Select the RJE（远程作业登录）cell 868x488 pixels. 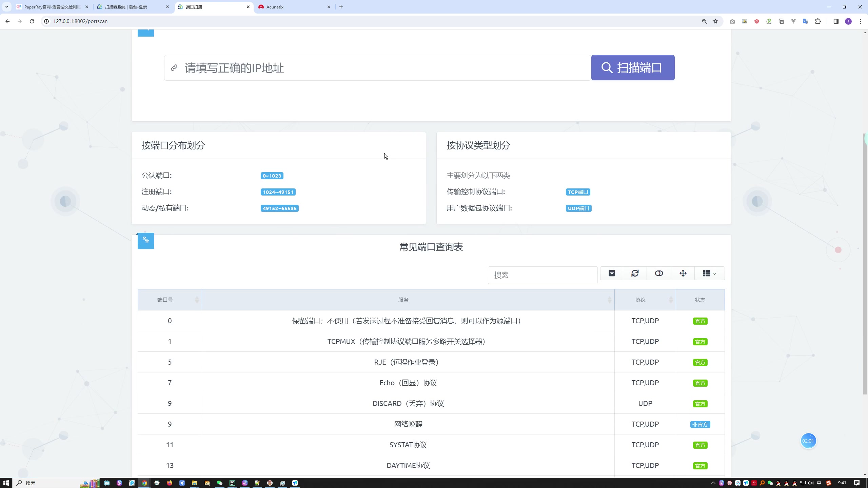(408, 362)
